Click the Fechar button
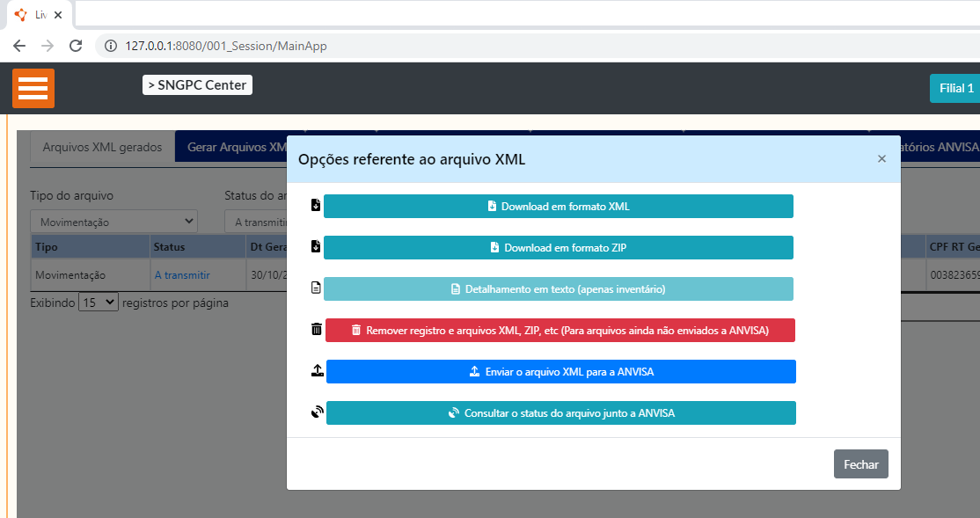Viewport: 980px width, 518px height. (x=860, y=464)
